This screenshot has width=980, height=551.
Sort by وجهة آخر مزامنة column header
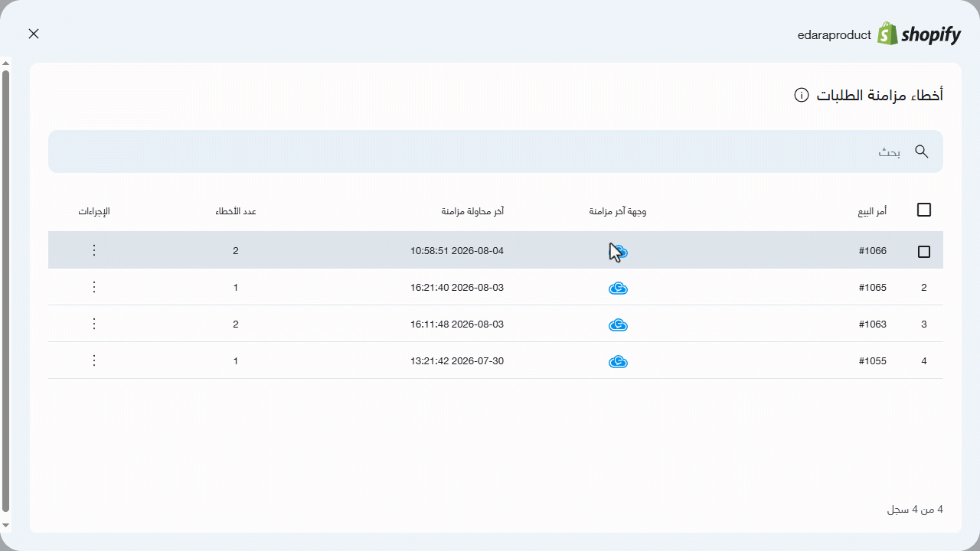click(618, 211)
